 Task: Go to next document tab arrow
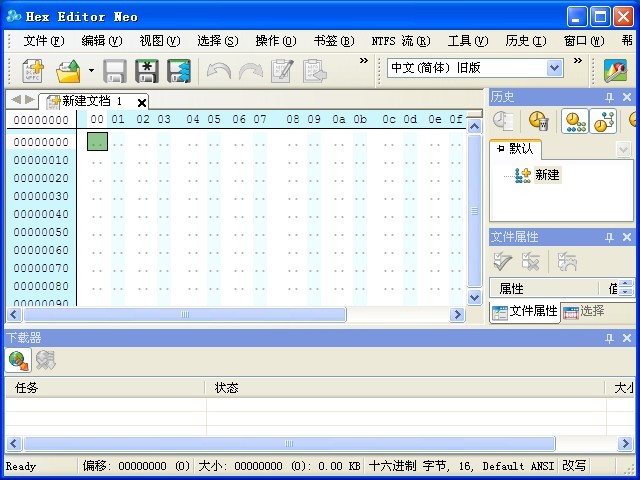29,99
